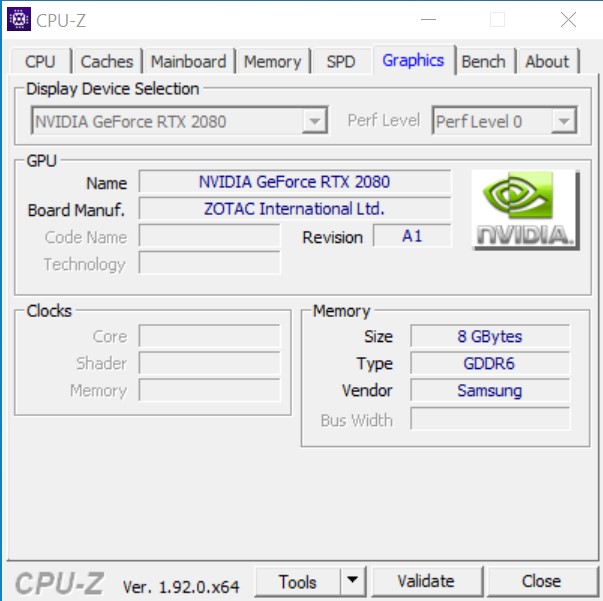This screenshot has width=603, height=601.
Task: Click the CPU-Z app icon in title bar
Action: [19, 19]
